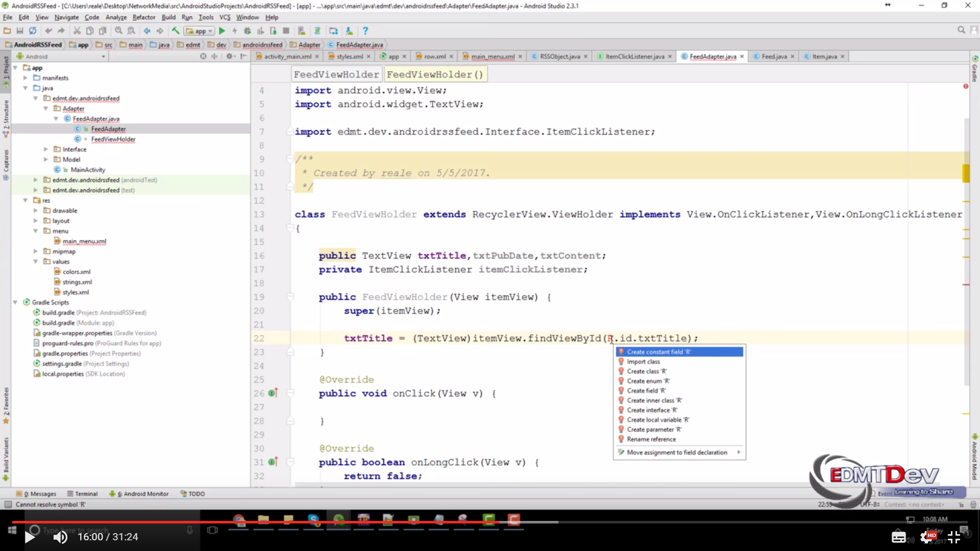Click the Debug app bug icon
The height and width of the screenshot is (551, 980).
(248, 31)
